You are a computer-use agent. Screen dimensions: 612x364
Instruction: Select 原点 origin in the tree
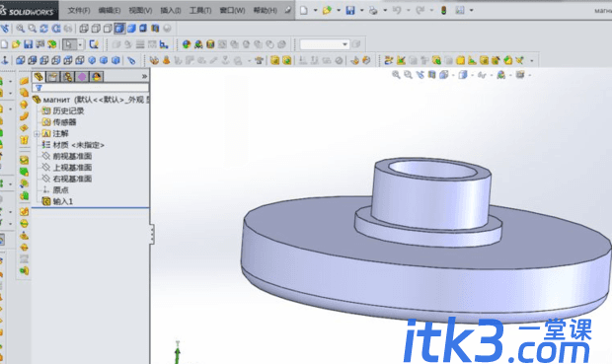click(55, 190)
